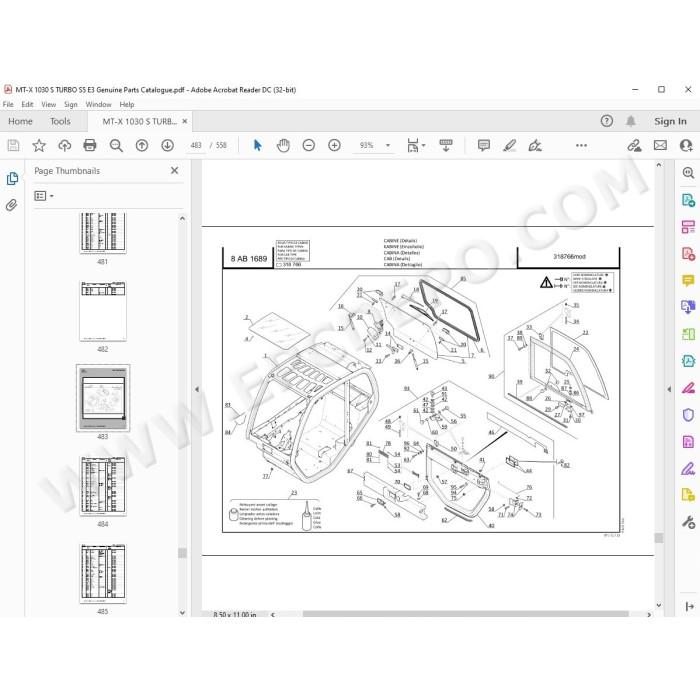Open Export PDF tool in right pane

[x=688, y=200]
